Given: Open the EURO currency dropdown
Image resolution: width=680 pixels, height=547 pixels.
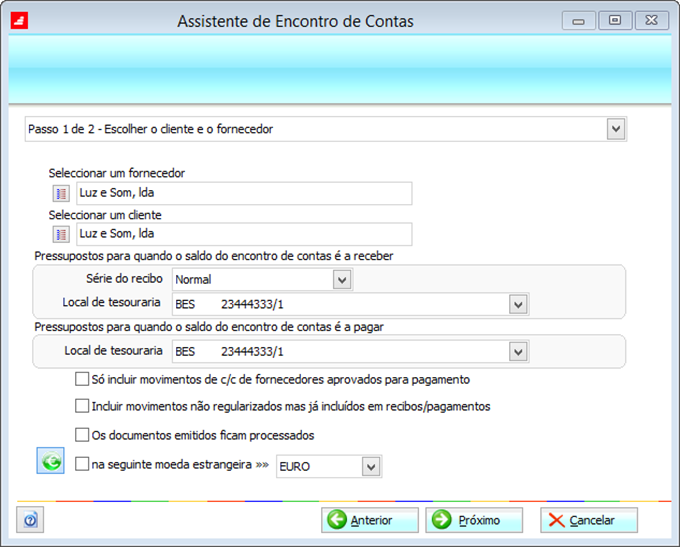Looking at the screenshot, I should pyautogui.click(x=371, y=467).
